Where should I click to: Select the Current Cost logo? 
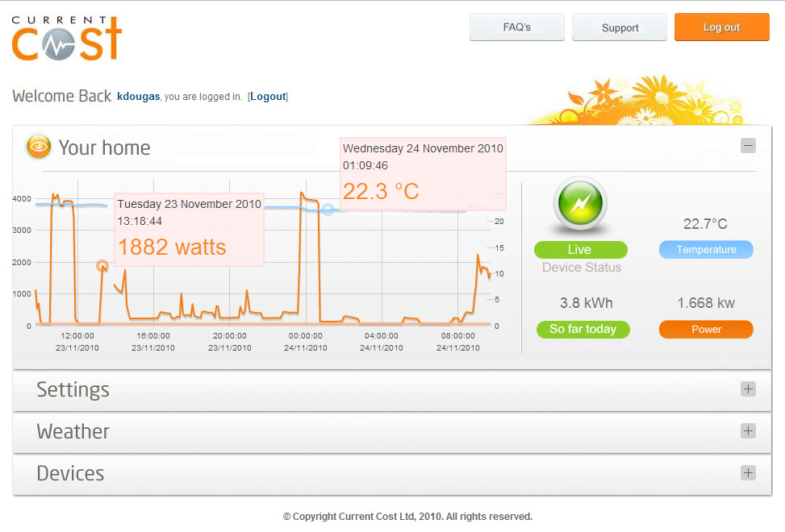click(65, 36)
